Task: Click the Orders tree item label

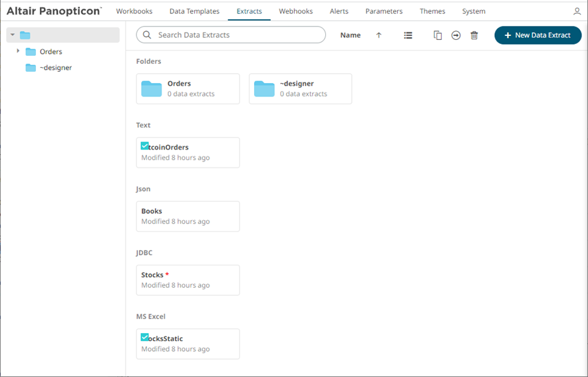Action: [51, 52]
